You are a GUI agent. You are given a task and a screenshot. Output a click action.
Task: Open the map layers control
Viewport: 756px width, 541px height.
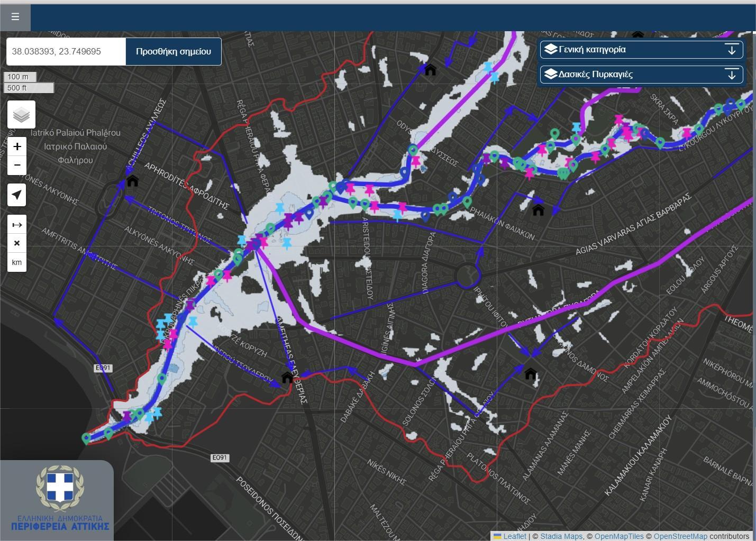tap(21, 115)
